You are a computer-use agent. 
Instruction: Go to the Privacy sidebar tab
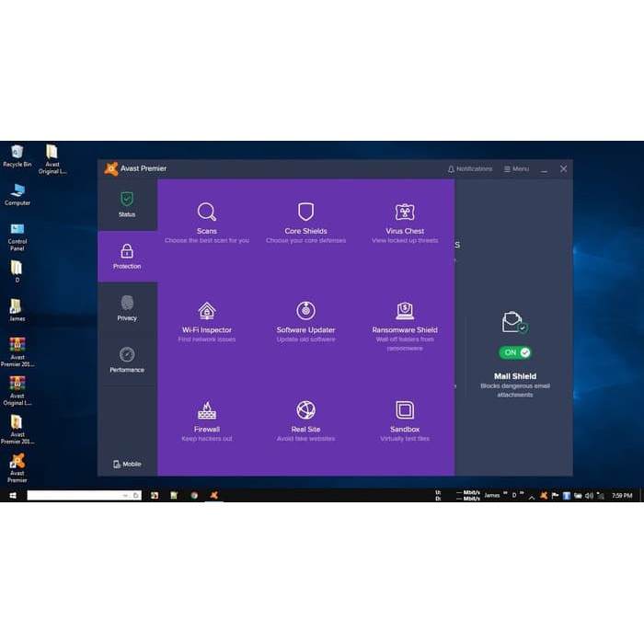[x=127, y=308]
